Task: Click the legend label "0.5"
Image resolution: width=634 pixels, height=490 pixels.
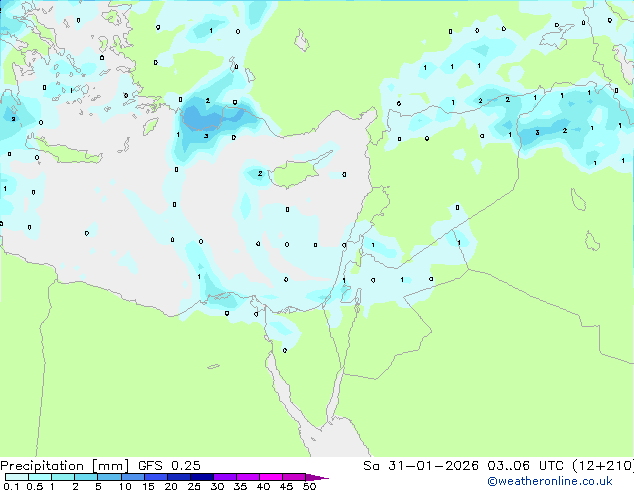Action: pyautogui.click(x=34, y=486)
